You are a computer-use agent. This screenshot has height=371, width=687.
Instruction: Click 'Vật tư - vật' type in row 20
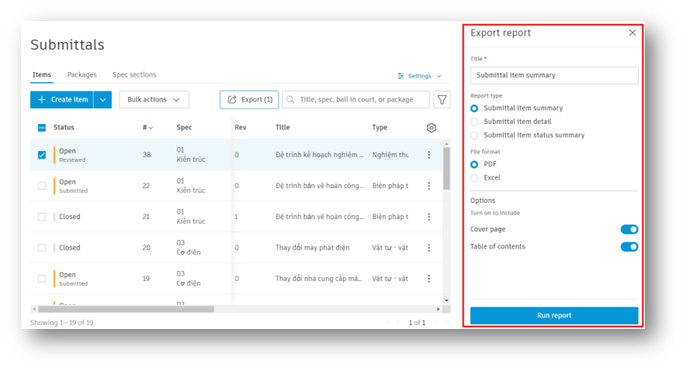coord(390,248)
